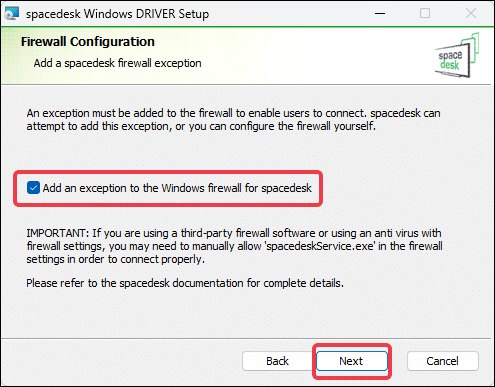The height and width of the screenshot is (387, 495).
Task: Click the 'Firewall Configuration' heading
Action: click(x=88, y=42)
